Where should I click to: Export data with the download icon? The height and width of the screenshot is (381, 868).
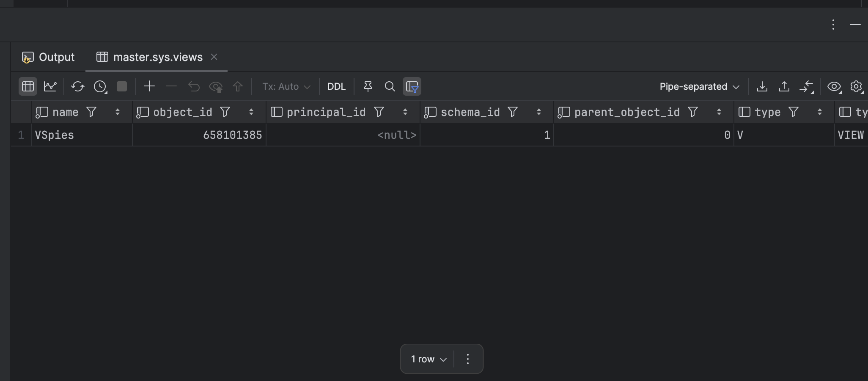point(762,86)
